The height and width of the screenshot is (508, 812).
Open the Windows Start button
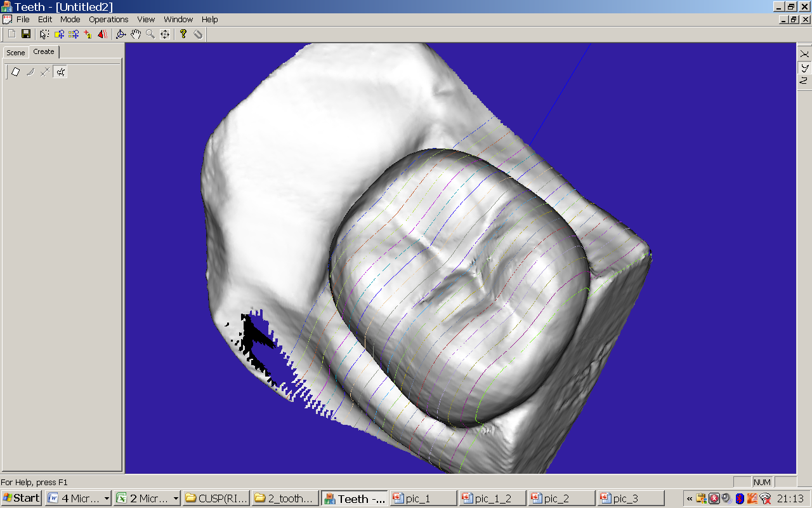point(22,498)
